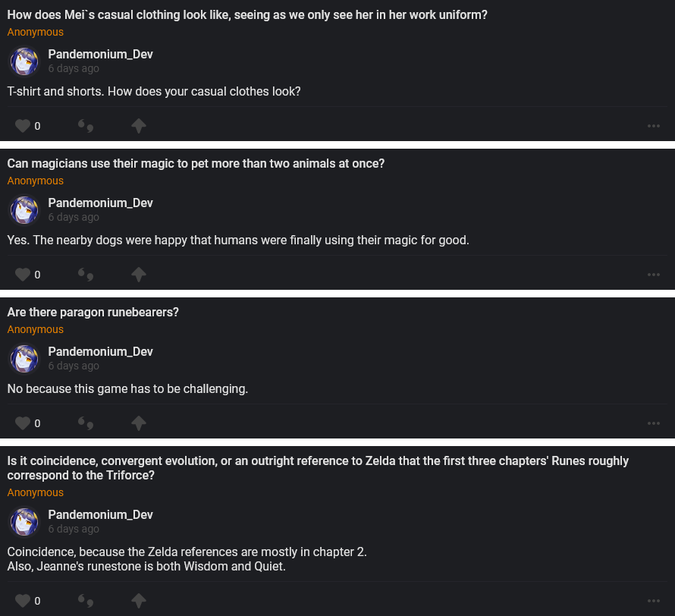Share the Mei casual clothing answer

(x=138, y=126)
